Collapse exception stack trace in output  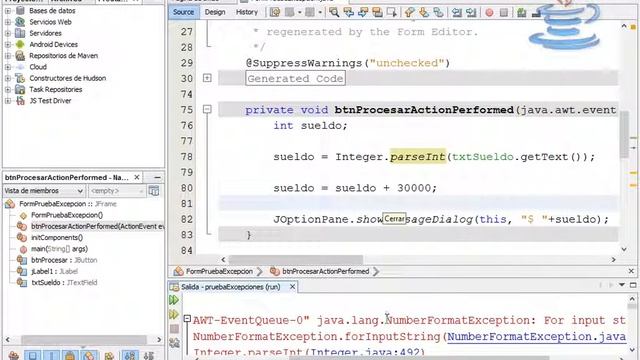coord(187,319)
